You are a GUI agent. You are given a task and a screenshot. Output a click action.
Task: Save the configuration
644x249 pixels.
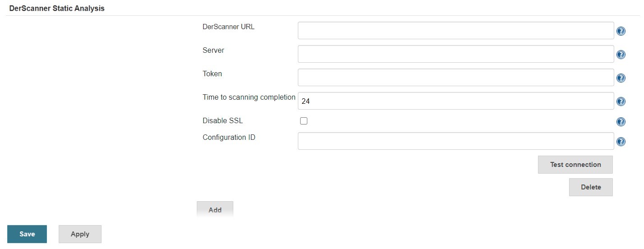pyautogui.click(x=27, y=234)
